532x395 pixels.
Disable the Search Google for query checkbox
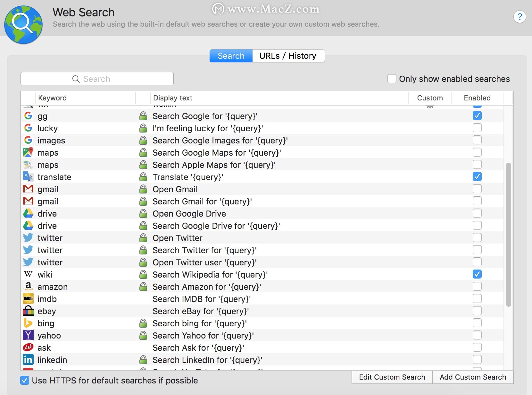click(x=477, y=116)
